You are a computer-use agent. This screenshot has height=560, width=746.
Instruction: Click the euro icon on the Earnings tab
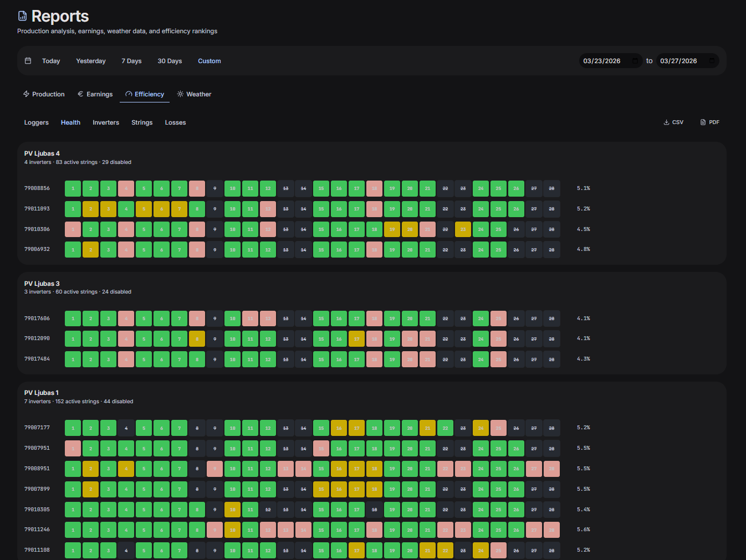tap(80, 94)
